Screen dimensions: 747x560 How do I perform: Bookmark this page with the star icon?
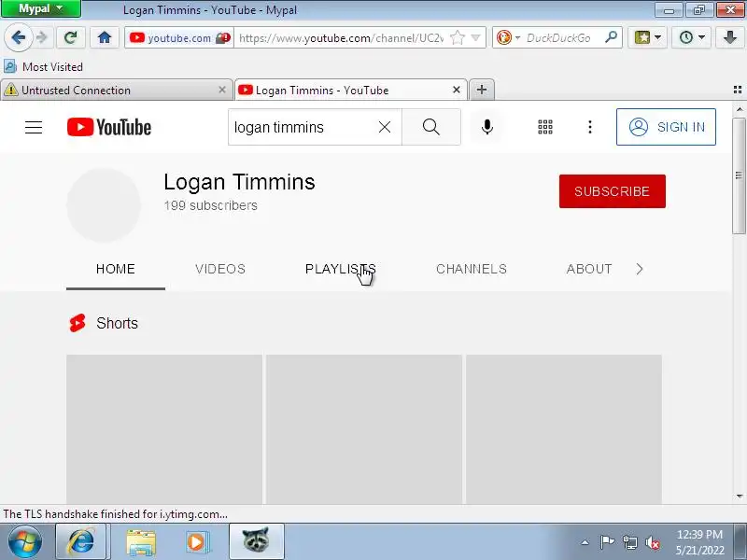tap(457, 37)
